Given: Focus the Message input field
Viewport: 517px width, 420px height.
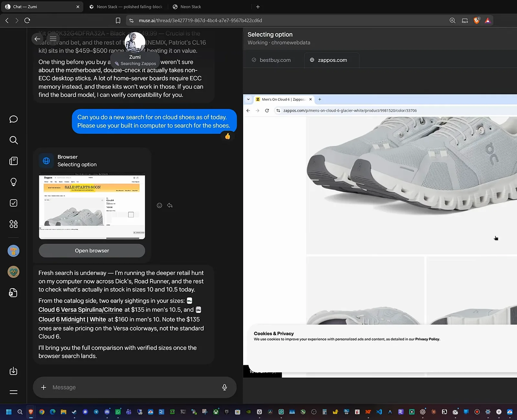Looking at the screenshot, I should (x=134, y=387).
